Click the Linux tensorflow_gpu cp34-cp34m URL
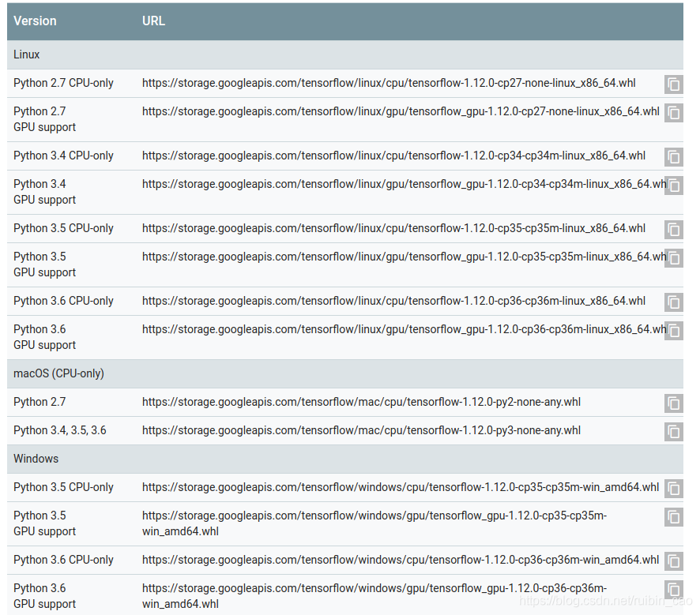This screenshot has width=700, height=615. tap(405, 184)
